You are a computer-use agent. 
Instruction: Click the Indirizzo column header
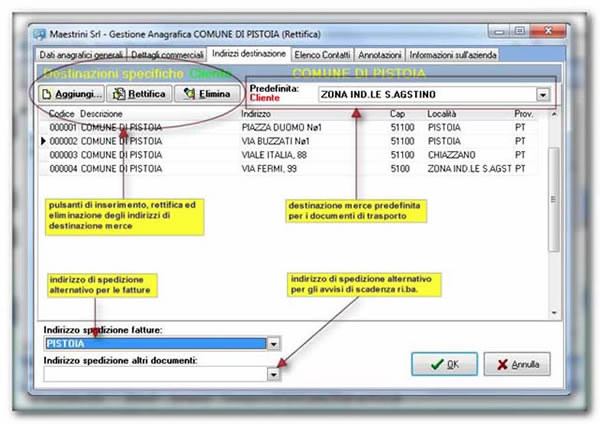coord(259,114)
